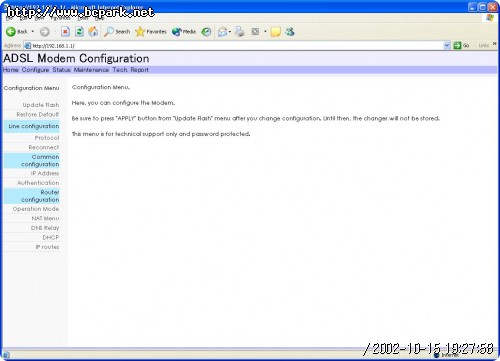Open the Status navigation link
The image size is (500, 361).
tap(61, 70)
